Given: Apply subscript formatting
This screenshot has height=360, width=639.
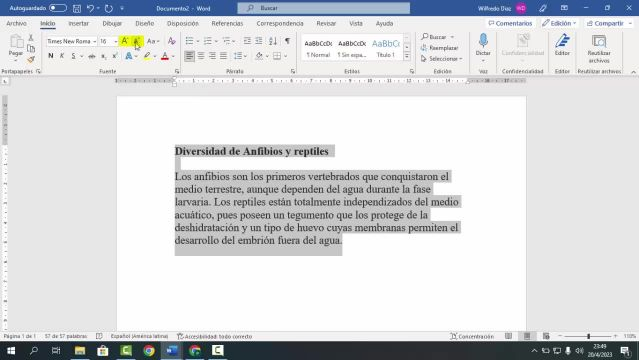Looking at the screenshot, I should pos(104,56).
